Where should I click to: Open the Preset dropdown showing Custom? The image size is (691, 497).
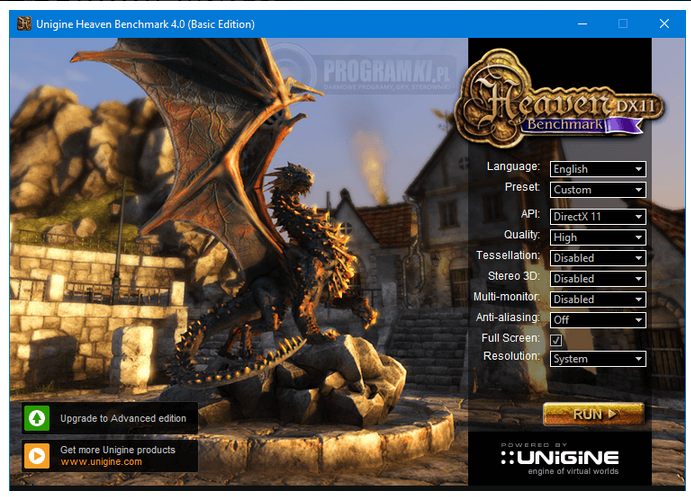pyautogui.click(x=598, y=189)
